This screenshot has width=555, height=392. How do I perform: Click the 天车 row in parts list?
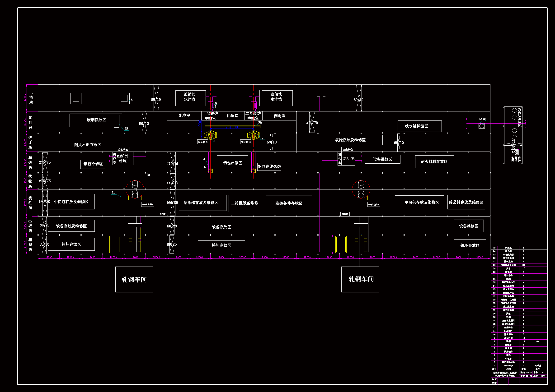(x=508, y=269)
